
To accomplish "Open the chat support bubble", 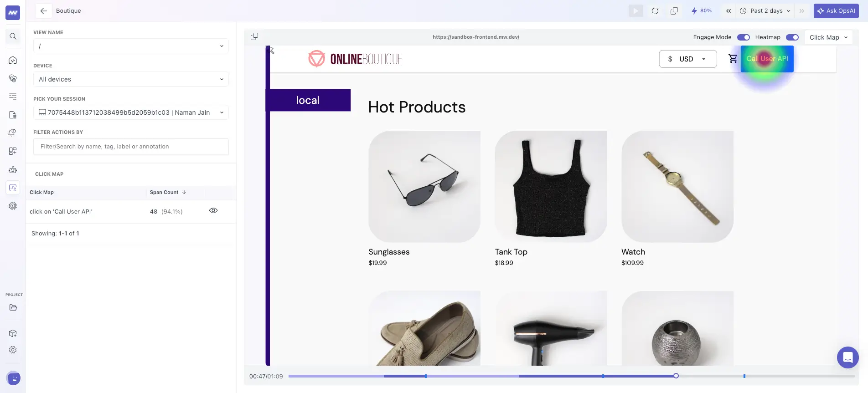I will pyautogui.click(x=848, y=357).
